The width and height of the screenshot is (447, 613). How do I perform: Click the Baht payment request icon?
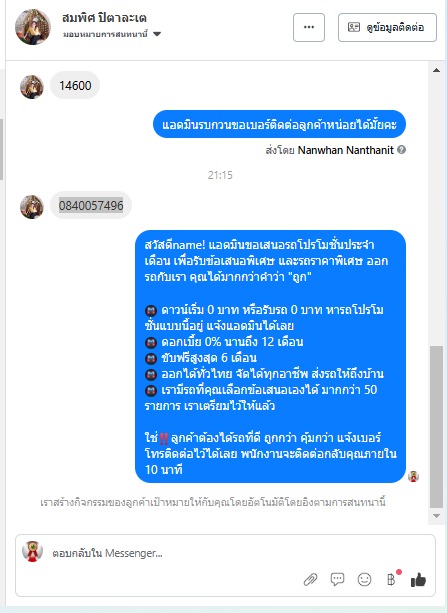tap(391, 579)
